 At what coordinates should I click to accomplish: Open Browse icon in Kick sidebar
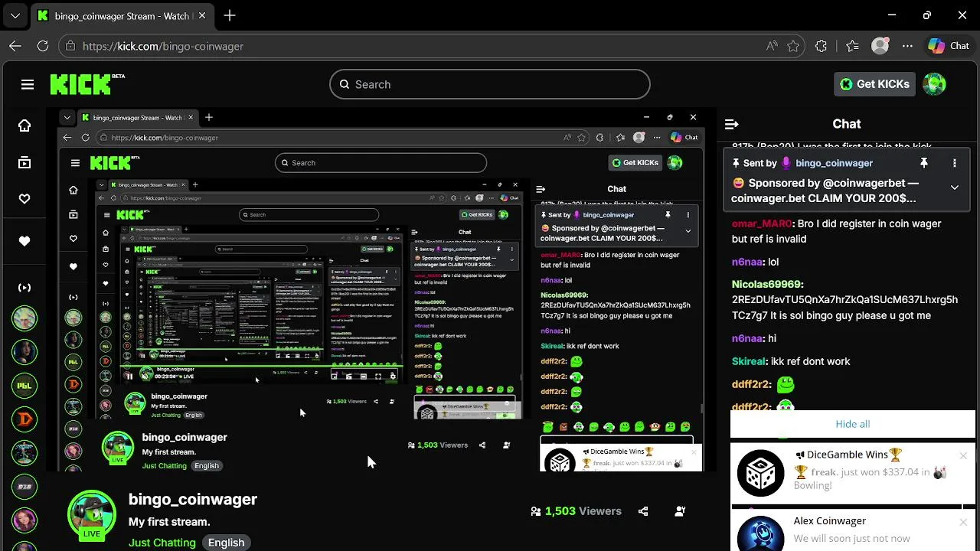click(x=24, y=162)
